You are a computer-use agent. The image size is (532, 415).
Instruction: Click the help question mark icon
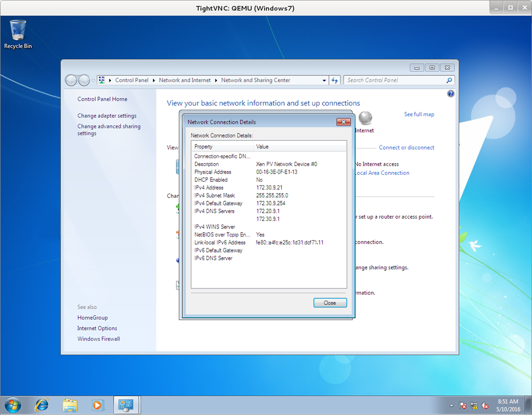(451, 94)
